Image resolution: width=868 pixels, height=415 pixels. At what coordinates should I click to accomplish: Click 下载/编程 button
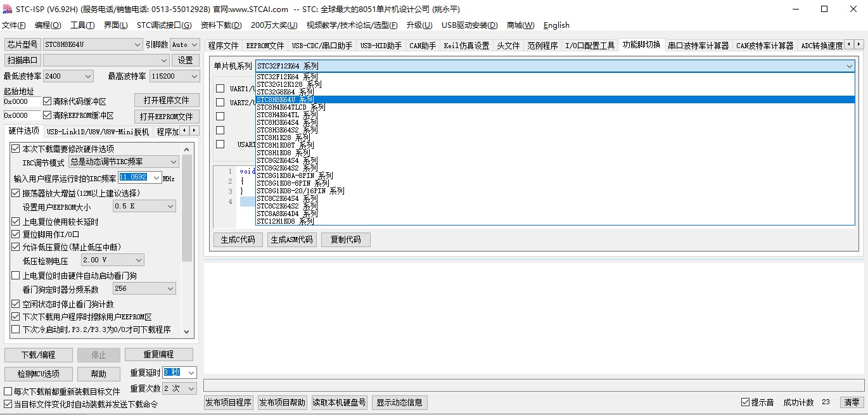pos(39,355)
